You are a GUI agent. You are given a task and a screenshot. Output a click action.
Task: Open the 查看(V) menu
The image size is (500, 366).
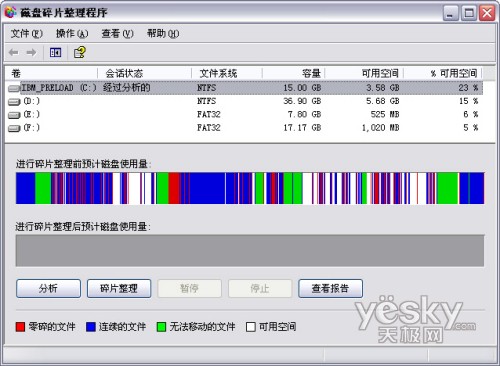117,33
